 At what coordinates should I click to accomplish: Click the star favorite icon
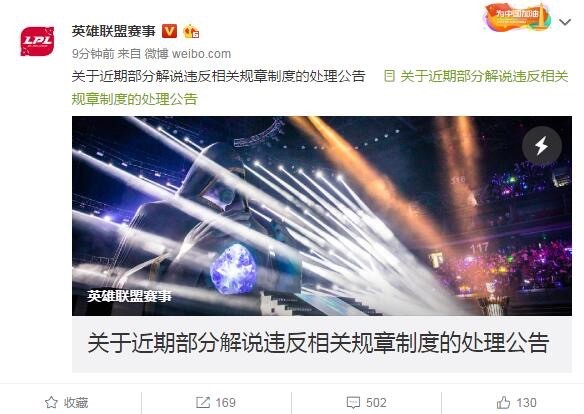tap(51, 402)
